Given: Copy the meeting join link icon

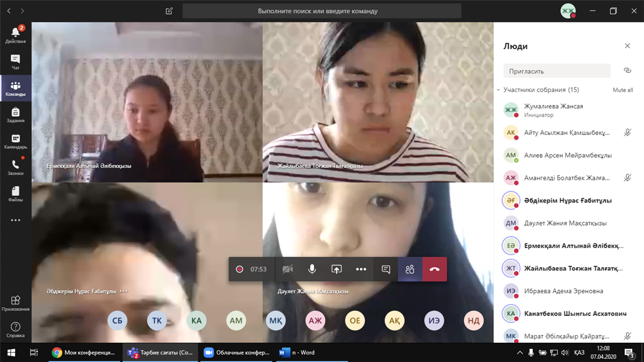Looking at the screenshot, I should point(627,71).
